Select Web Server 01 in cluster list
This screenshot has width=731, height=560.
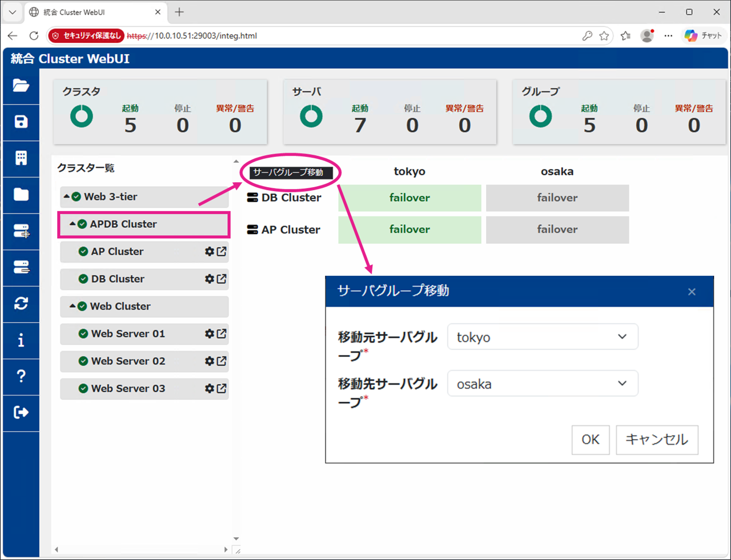(x=144, y=333)
